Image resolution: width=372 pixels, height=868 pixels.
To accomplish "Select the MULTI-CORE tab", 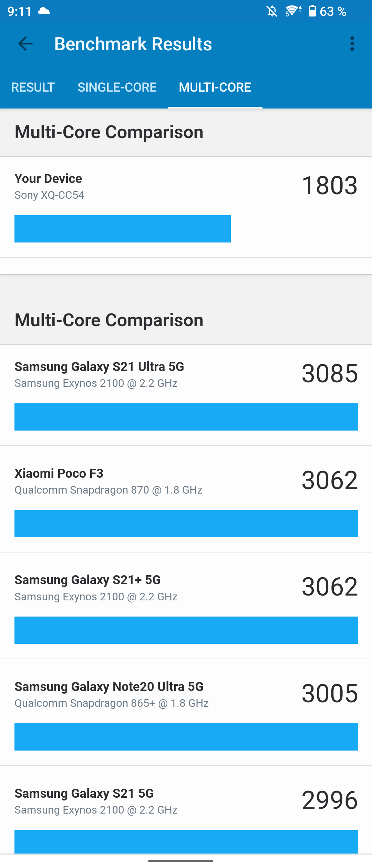I will click(x=215, y=87).
